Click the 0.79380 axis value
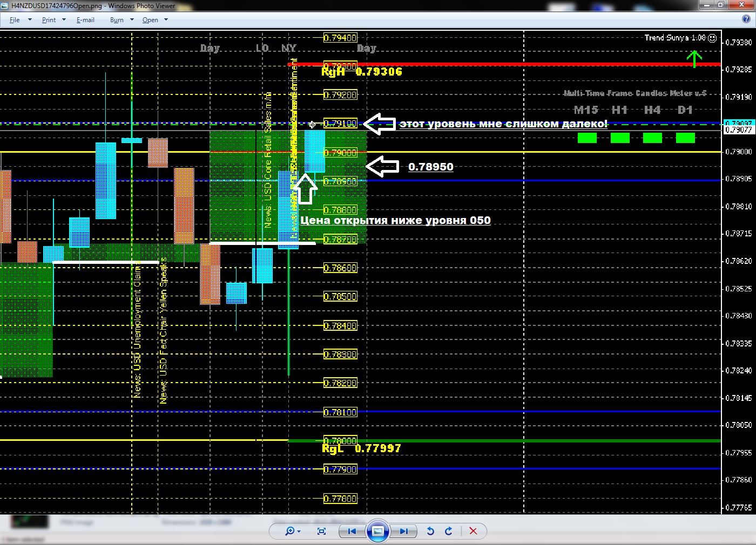The height and width of the screenshot is (545, 756). [x=739, y=42]
